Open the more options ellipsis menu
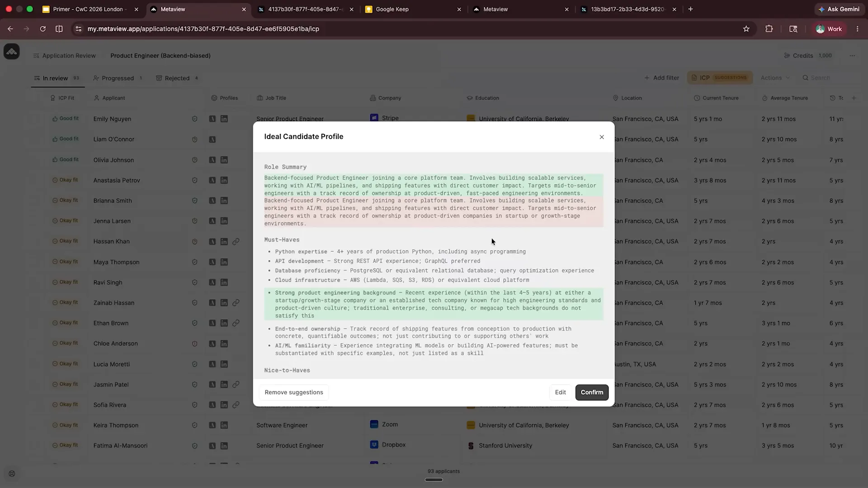This screenshot has height=488, width=868. pos(852,56)
